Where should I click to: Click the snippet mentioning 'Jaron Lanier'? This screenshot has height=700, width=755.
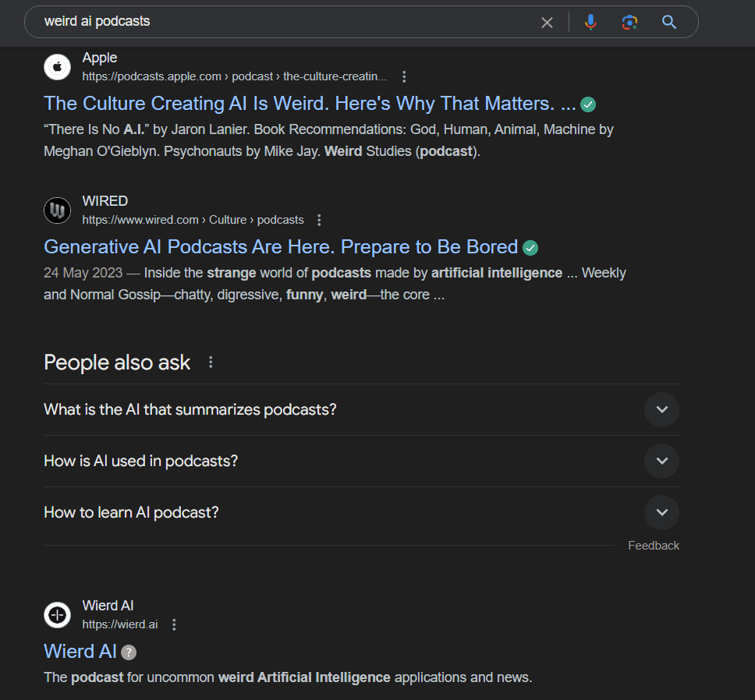click(x=328, y=140)
